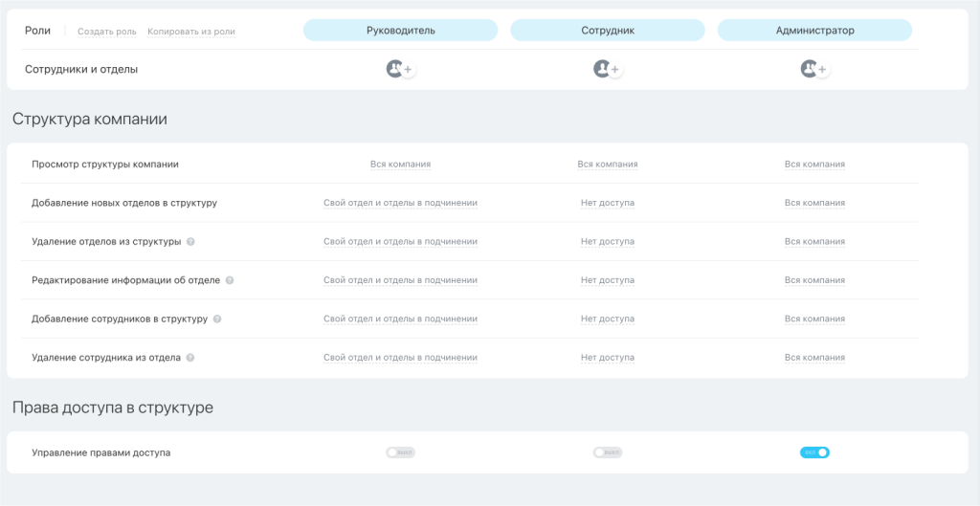The height and width of the screenshot is (506, 980).
Task: Change Сотрудник access for Добавление новых отделов
Action: [x=608, y=203]
